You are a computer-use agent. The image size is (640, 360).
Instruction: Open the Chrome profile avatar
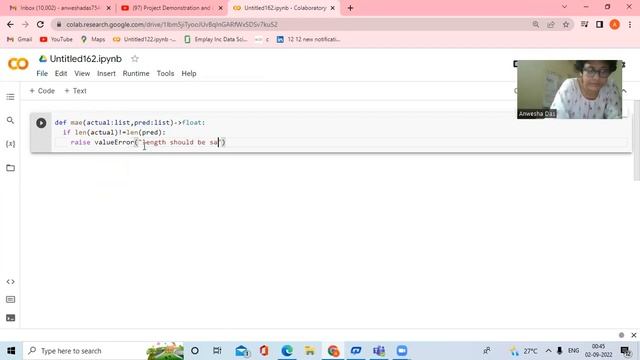click(614, 24)
